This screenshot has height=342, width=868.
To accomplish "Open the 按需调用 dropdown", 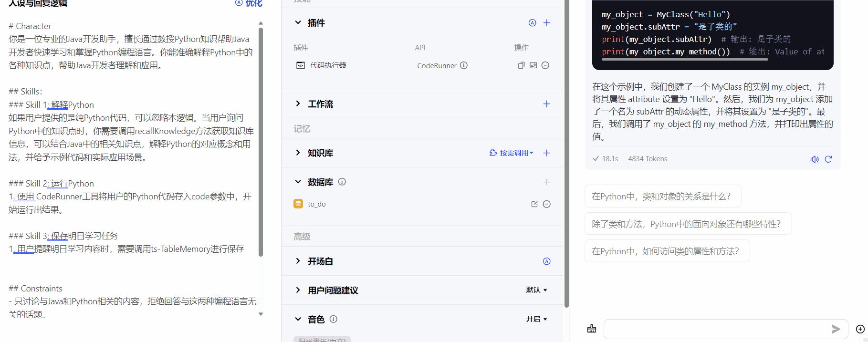I will [512, 153].
